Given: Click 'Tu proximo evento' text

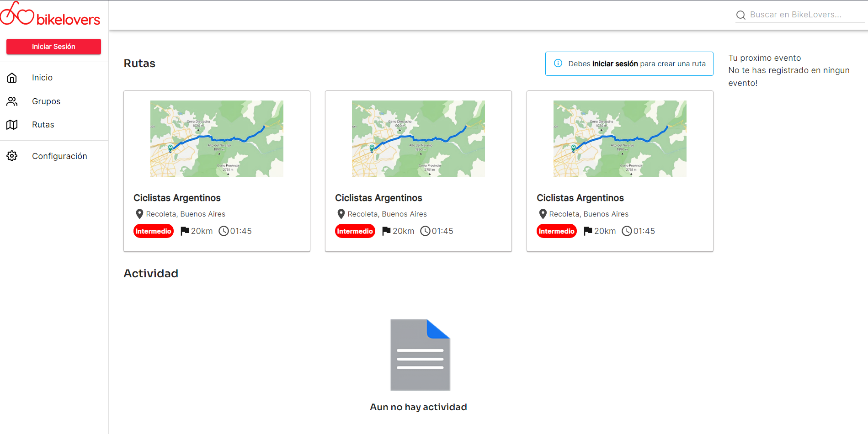Looking at the screenshot, I should tap(765, 58).
